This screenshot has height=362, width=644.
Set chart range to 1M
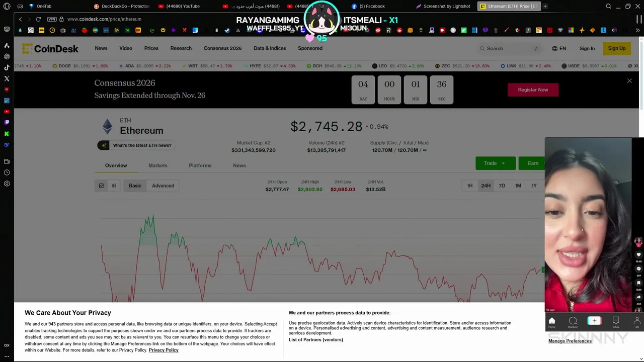coord(518,186)
